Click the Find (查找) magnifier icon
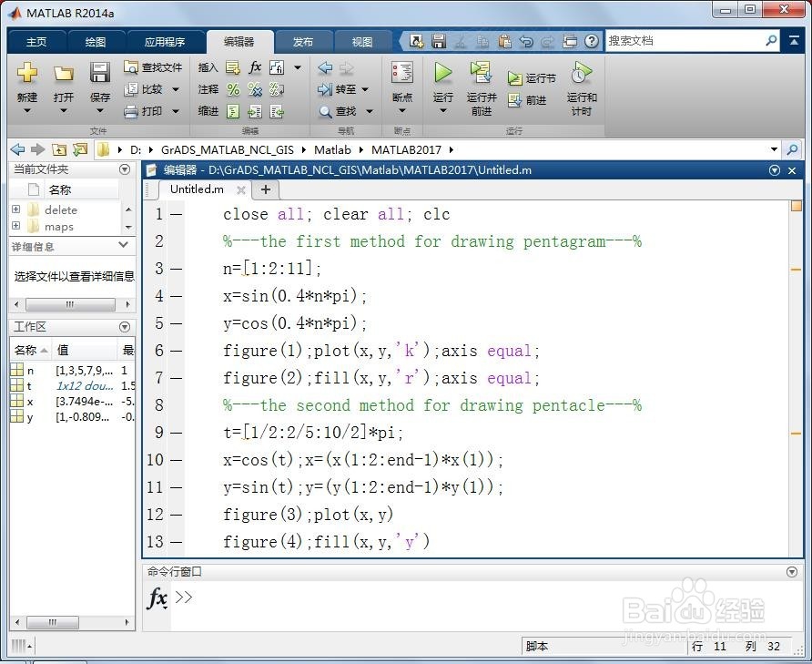Screen dimensions: 812x664 [x=325, y=111]
